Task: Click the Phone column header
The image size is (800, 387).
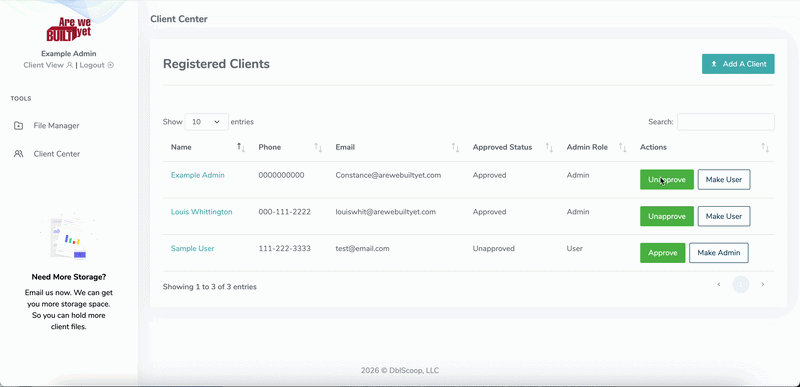Action: click(x=269, y=147)
